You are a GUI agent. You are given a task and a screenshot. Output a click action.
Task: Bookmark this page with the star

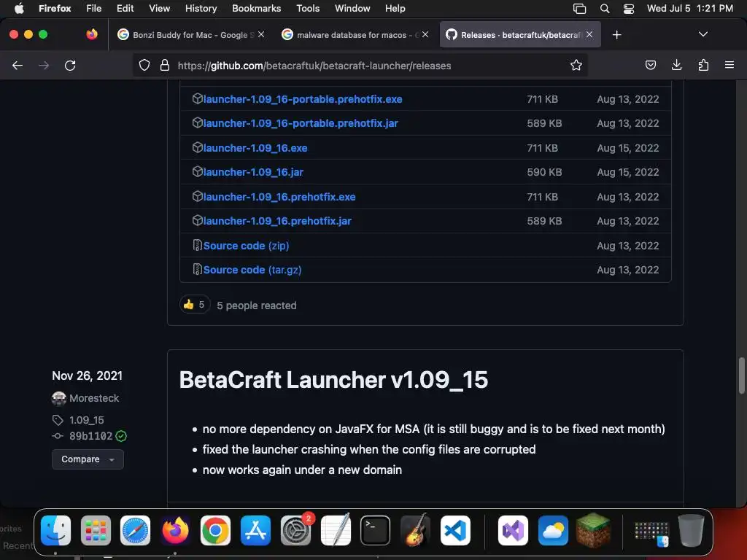(x=576, y=65)
